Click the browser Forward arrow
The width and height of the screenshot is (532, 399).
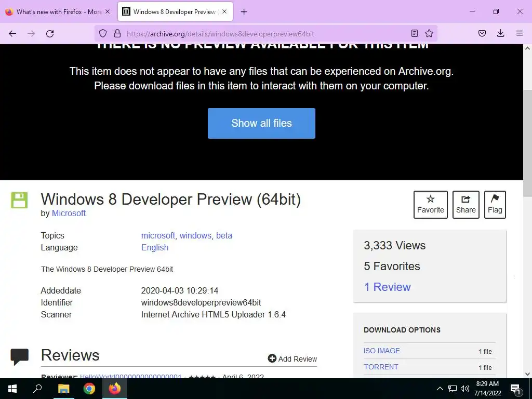pyautogui.click(x=31, y=34)
